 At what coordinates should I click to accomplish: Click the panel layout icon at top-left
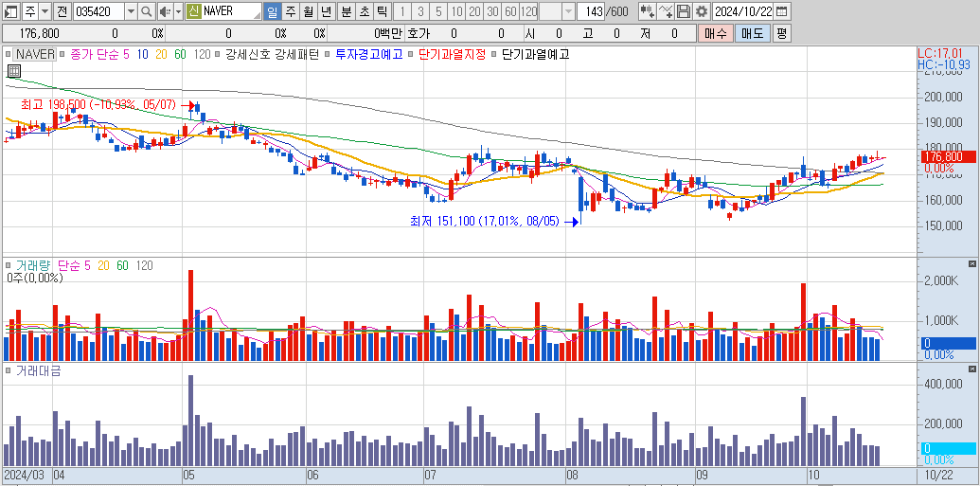[11, 11]
